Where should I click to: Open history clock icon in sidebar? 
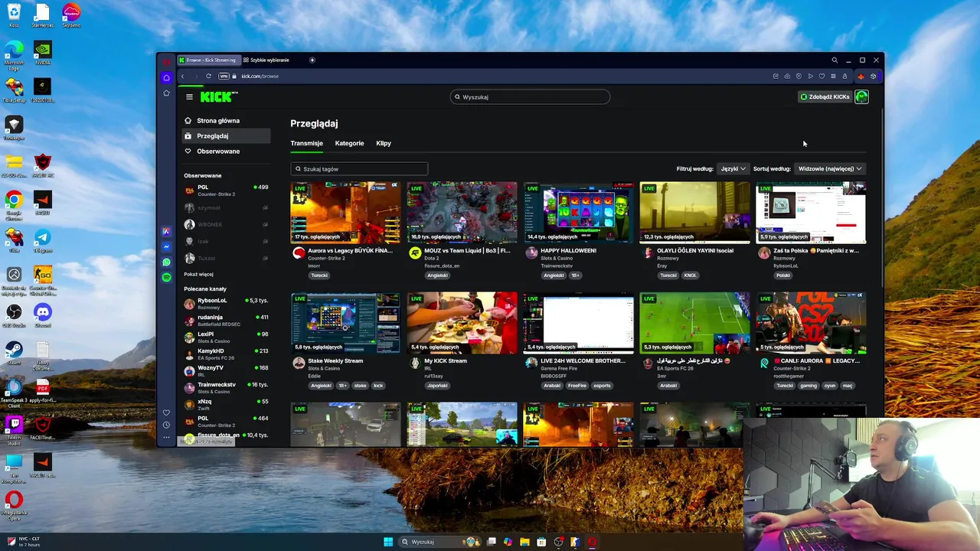[166, 425]
